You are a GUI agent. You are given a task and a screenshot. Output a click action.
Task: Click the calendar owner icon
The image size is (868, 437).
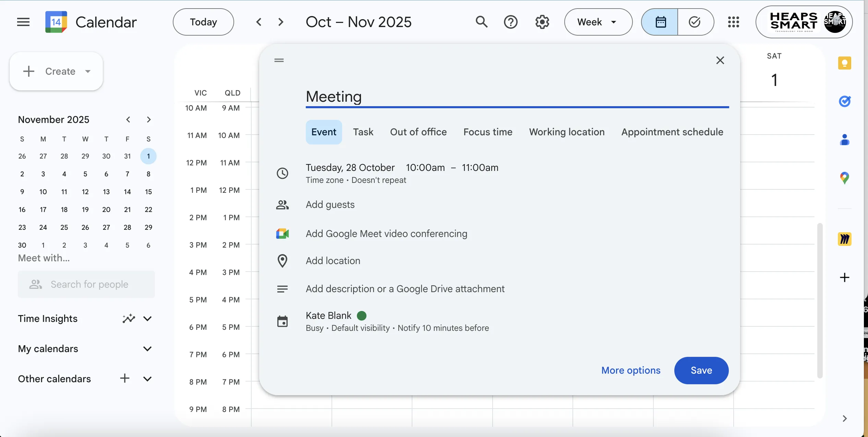(282, 321)
